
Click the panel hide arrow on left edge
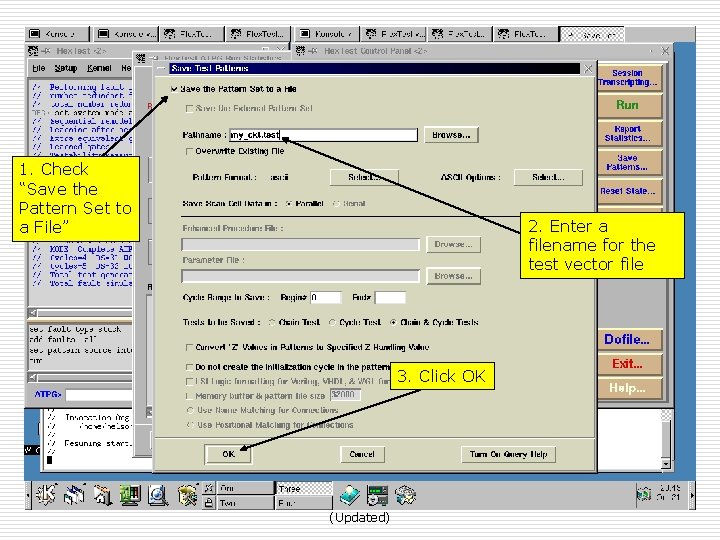28,495
